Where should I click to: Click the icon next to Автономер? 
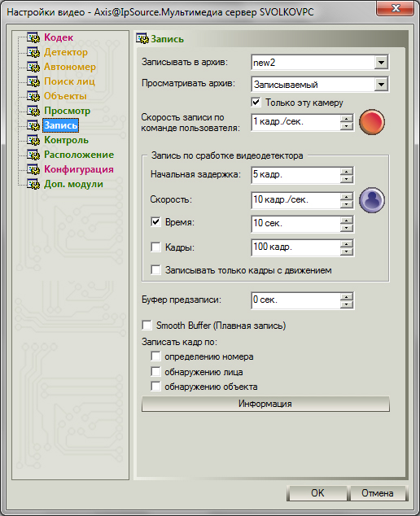pyautogui.click(x=33, y=67)
